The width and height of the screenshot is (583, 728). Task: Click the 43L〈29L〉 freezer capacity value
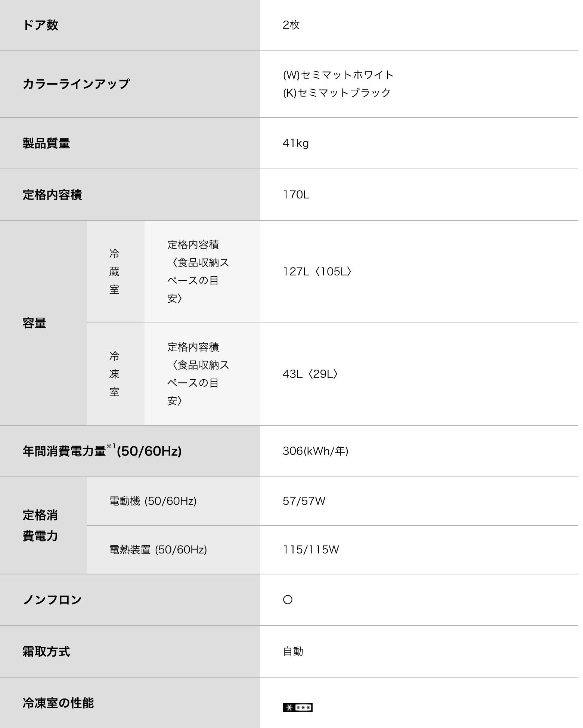click(x=310, y=374)
